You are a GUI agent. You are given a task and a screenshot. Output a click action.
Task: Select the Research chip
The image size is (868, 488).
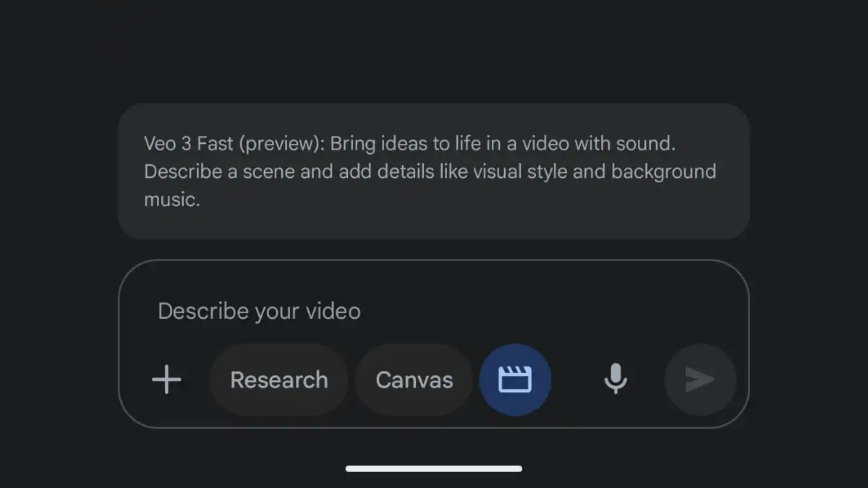[x=278, y=380]
